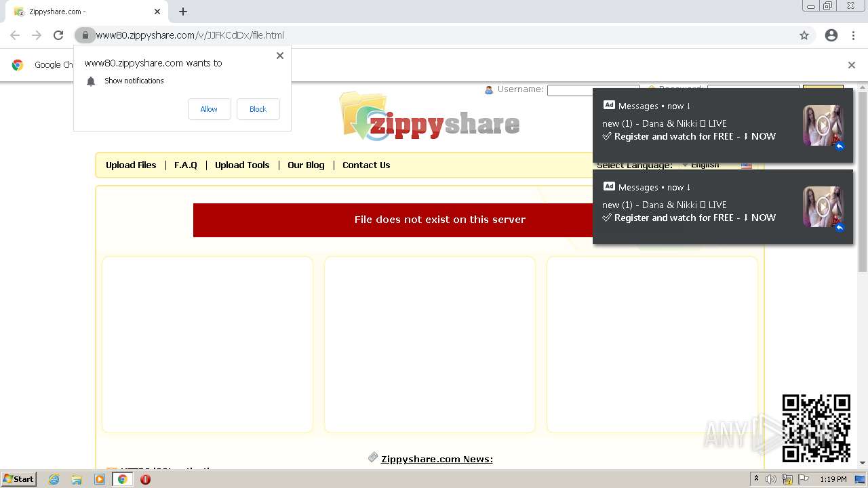Launch Internet Explorer from taskbar

[x=54, y=479]
